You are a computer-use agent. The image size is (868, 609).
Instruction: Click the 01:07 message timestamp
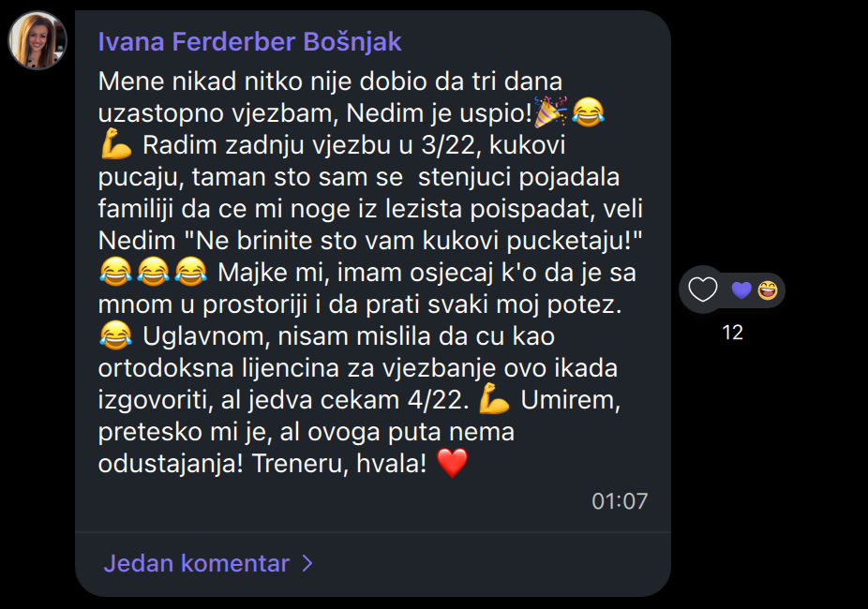click(x=620, y=501)
